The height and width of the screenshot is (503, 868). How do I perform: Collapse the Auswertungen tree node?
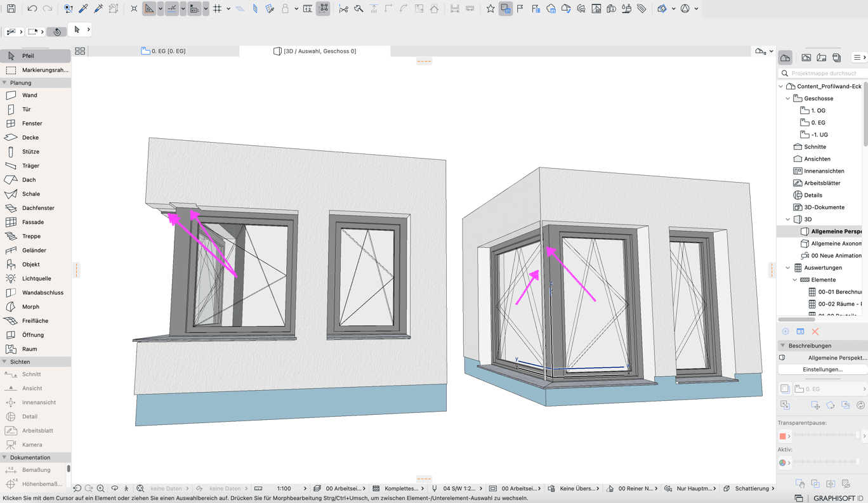point(788,268)
